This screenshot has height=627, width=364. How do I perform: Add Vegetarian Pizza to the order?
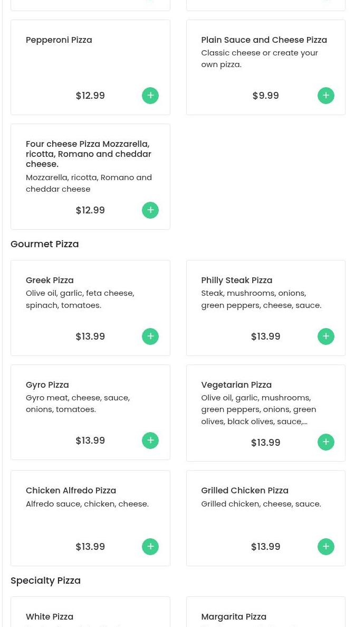click(x=325, y=442)
